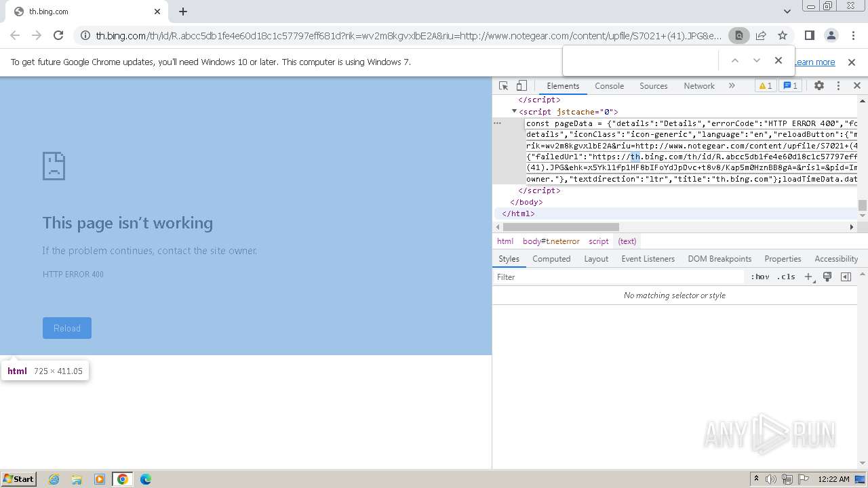
Task: Click the taskbar volume speaker icon
Action: tap(771, 479)
